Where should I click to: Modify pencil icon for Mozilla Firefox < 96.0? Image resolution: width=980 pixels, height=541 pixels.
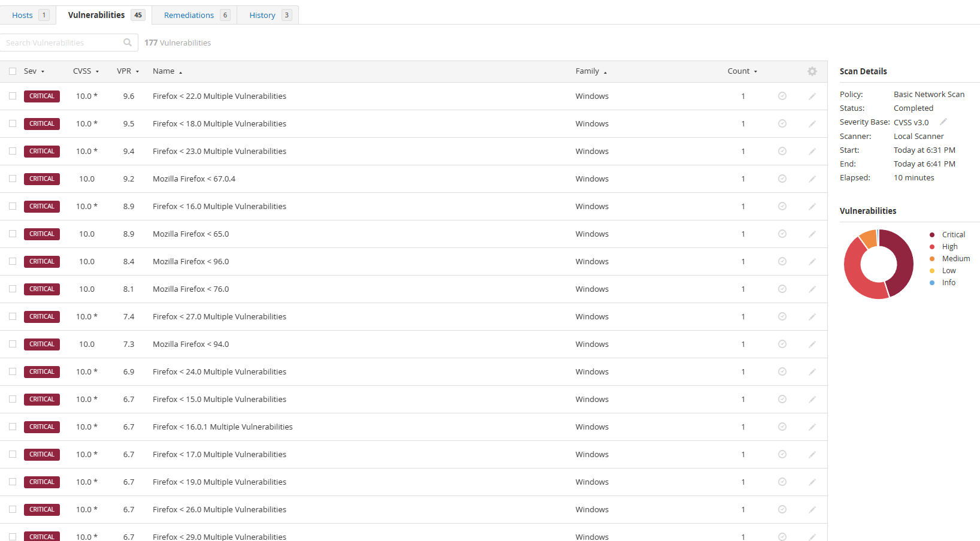(812, 261)
